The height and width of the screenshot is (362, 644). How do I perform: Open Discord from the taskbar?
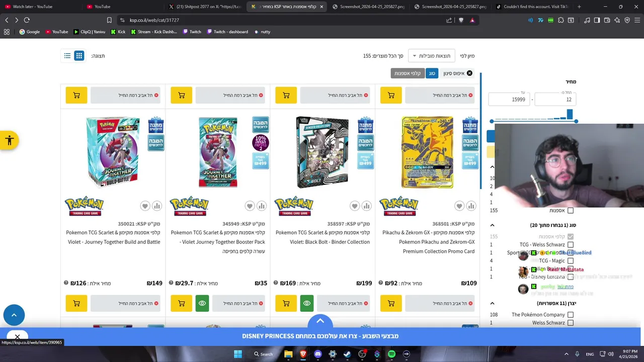pyautogui.click(x=317, y=354)
